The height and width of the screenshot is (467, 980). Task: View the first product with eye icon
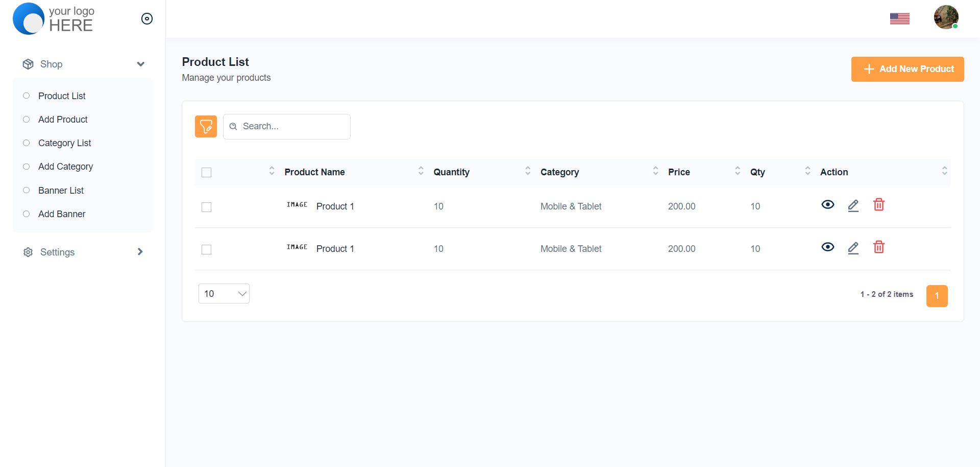(x=827, y=205)
